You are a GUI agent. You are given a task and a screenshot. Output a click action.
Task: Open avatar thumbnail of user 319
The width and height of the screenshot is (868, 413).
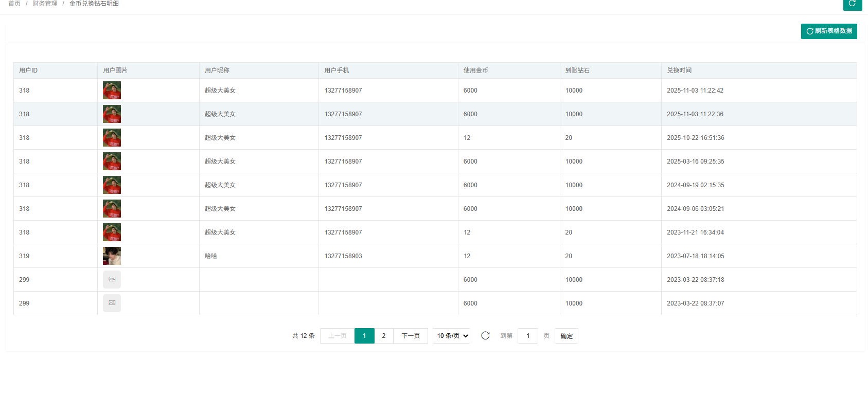tap(112, 256)
